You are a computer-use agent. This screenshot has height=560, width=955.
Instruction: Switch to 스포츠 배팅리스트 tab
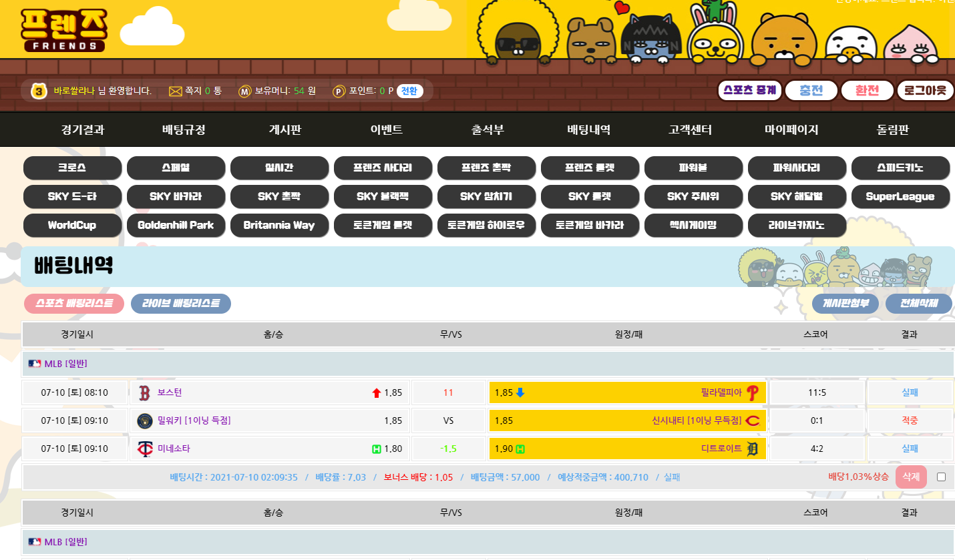74,304
